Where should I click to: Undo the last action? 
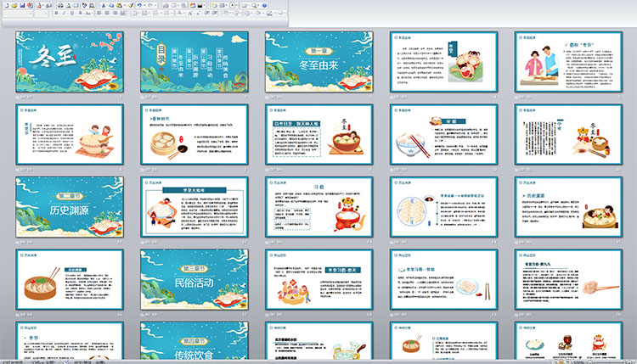click(x=139, y=5)
